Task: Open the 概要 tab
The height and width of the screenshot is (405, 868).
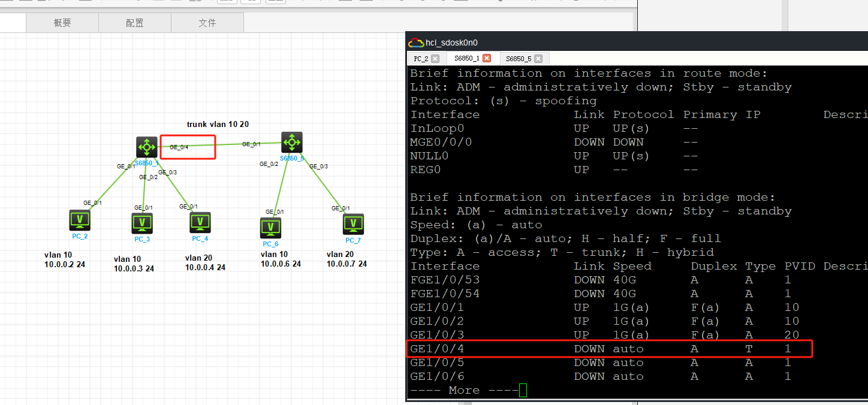Action: [x=62, y=23]
